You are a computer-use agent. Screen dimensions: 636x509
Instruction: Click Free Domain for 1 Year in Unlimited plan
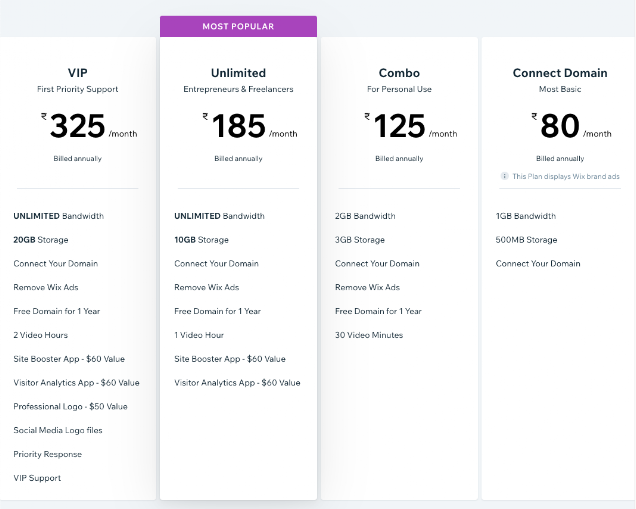(x=217, y=311)
